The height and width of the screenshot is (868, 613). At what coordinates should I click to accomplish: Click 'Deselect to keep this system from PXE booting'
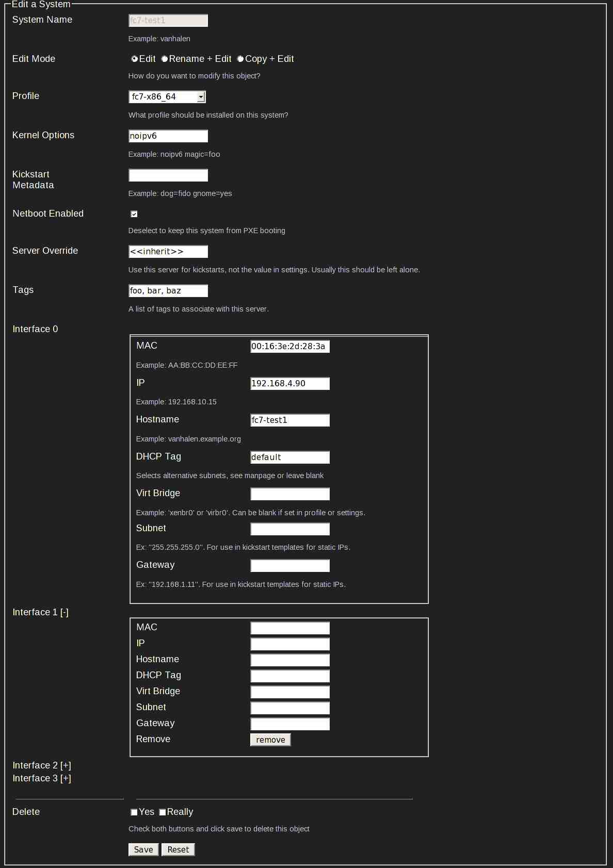click(x=207, y=231)
